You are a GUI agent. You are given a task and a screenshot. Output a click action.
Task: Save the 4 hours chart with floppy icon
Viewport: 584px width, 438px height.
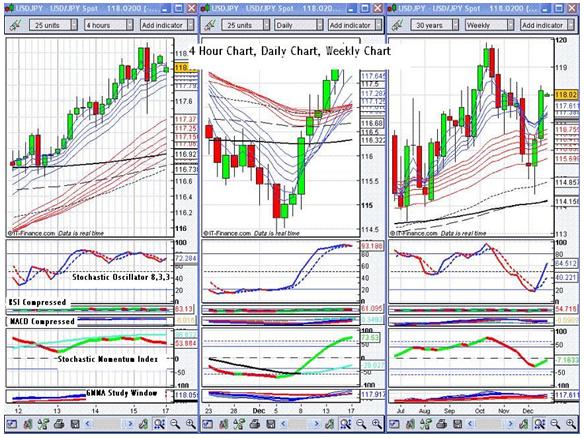tap(75, 424)
